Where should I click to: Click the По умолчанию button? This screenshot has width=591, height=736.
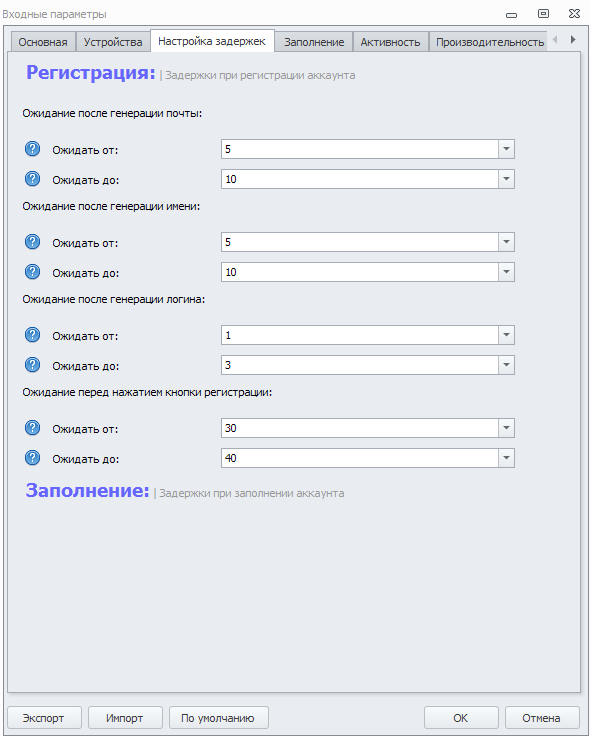pos(218,718)
